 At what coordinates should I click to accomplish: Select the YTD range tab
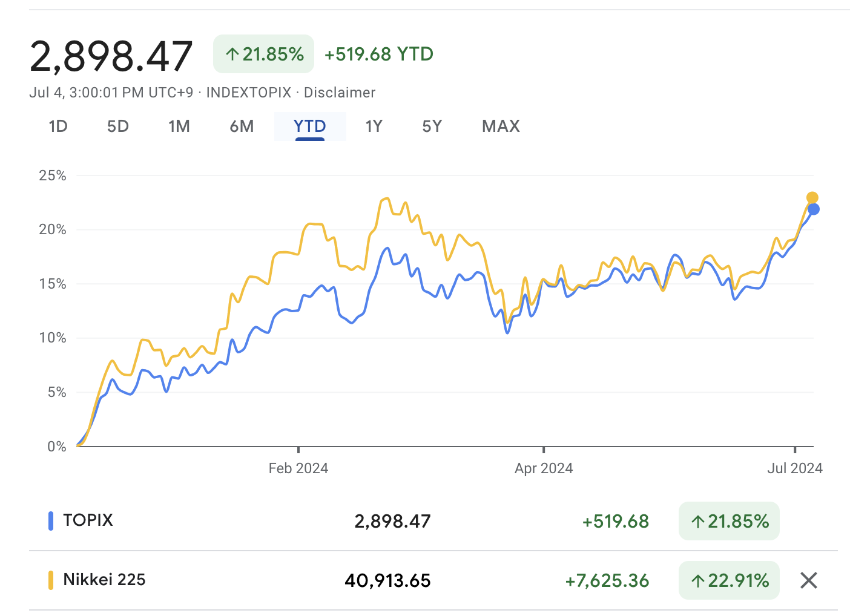(310, 126)
